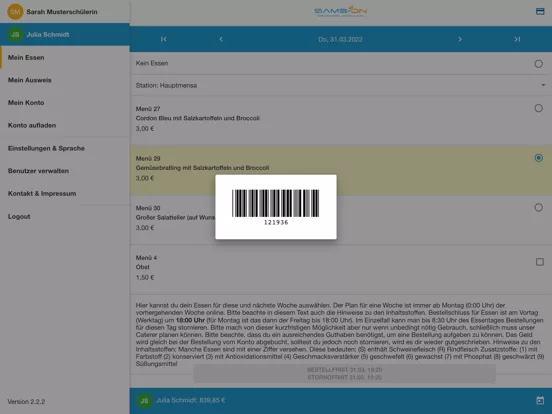Select Menü 27 Cordon Bleu radio button
The width and height of the screenshot is (552, 414).
[539, 108]
